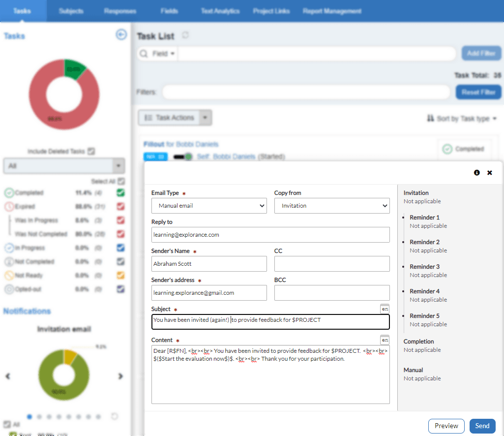The width and height of the screenshot is (504, 436).
Task: Toggle the Opted-out row checkbox
Action: [x=120, y=289]
